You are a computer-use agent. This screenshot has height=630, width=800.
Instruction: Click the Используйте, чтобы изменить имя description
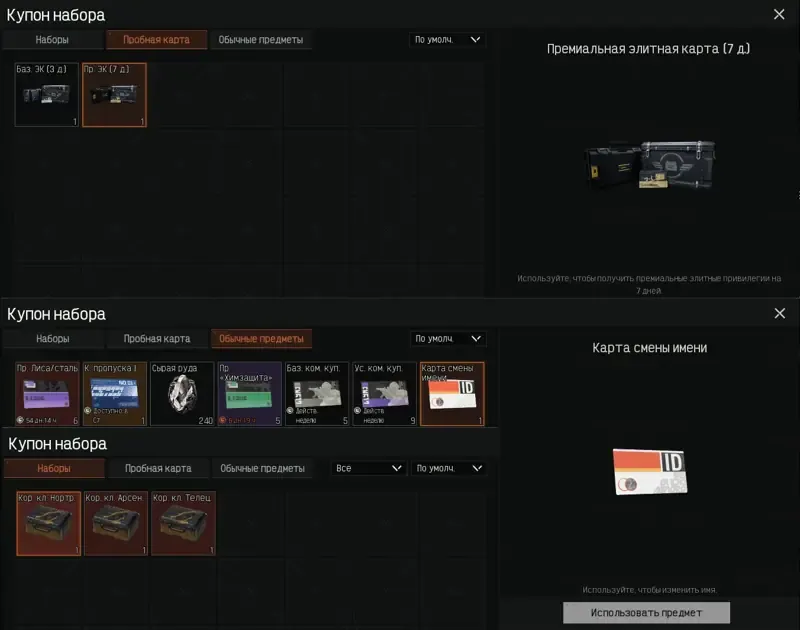(649, 590)
